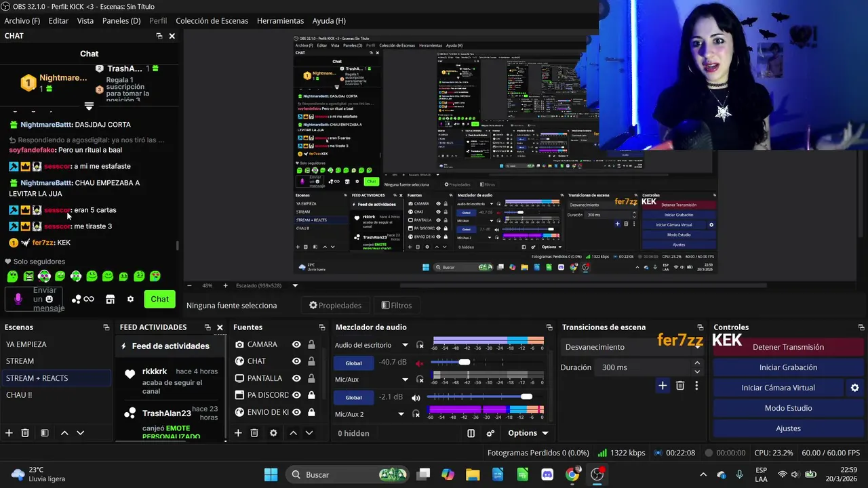
Task: Add a scene transition with the plus button
Action: (663, 386)
